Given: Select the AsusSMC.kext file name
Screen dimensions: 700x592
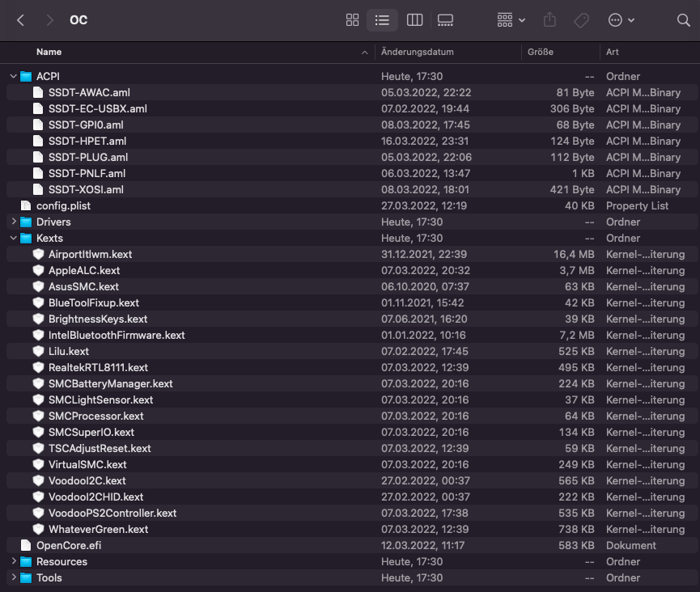Looking at the screenshot, I should (x=83, y=286).
